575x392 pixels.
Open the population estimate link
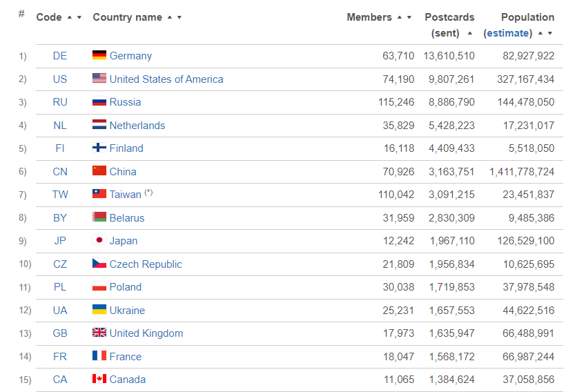click(x=508, y=33)
